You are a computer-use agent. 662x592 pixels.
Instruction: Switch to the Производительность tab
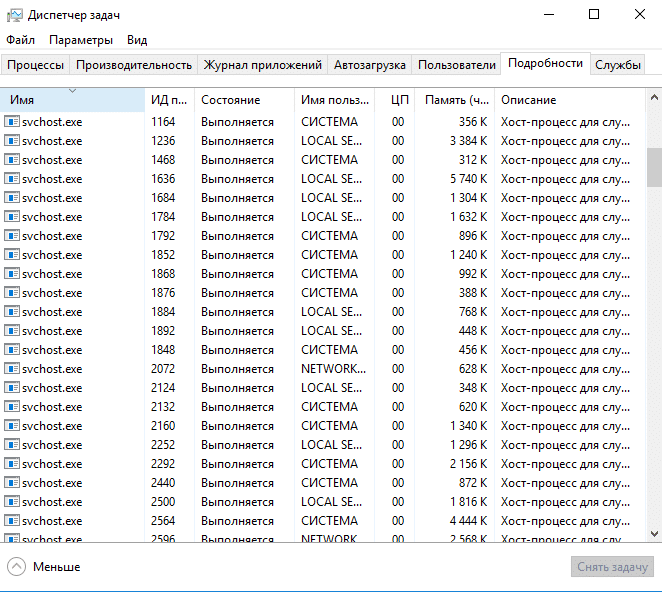(134, 65)
